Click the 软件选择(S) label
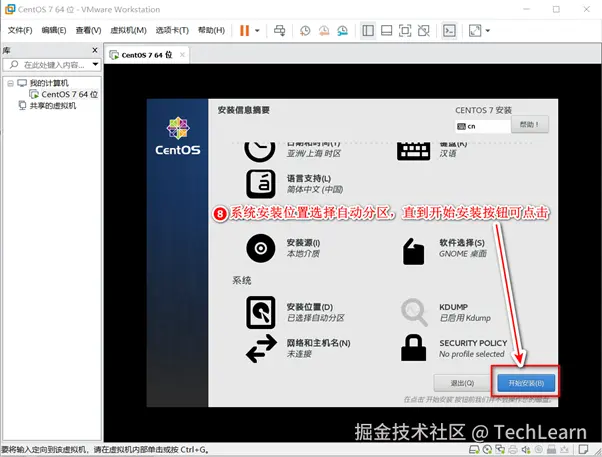This screenshot has width=602, height=457. pos(462,243)
